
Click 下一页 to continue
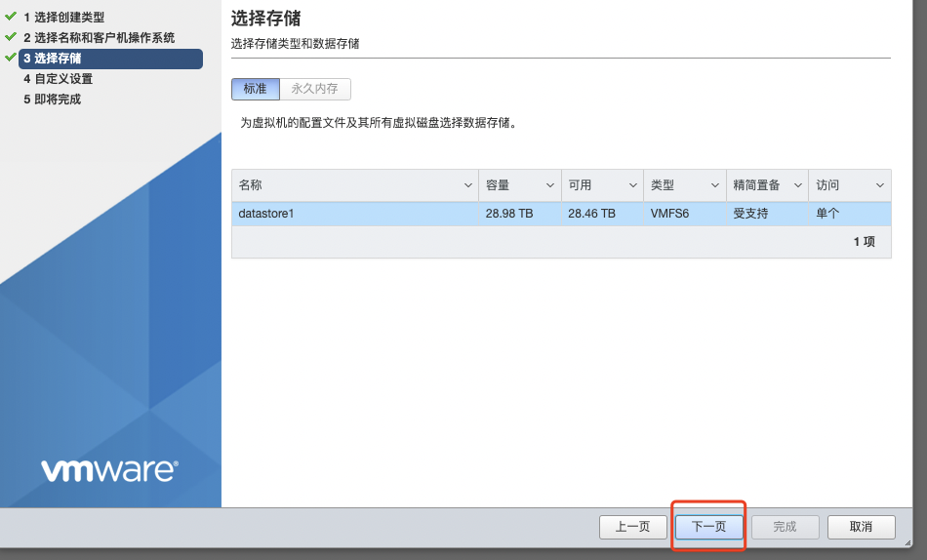click(x=709, y=527)
